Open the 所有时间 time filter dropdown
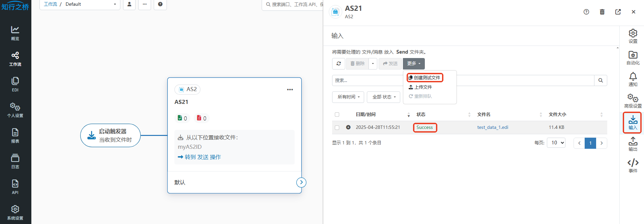644x224 pixels. 348,97
